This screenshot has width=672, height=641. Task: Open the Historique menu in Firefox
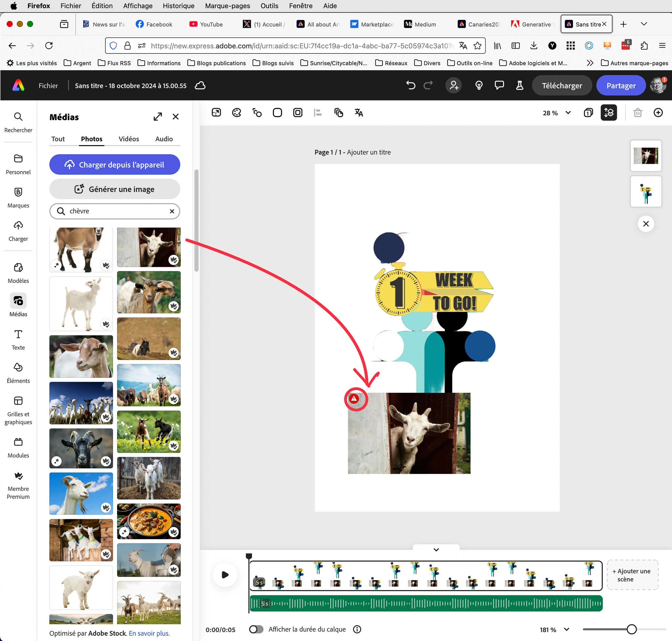(178, 6)
